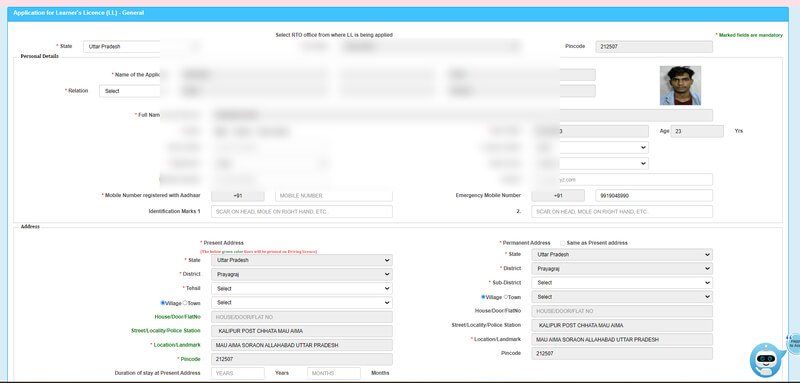Image resolution: width=800 pixels, height=383 pixels.
Task: Click the Years duration of stay field
Action: pos(238,374)
